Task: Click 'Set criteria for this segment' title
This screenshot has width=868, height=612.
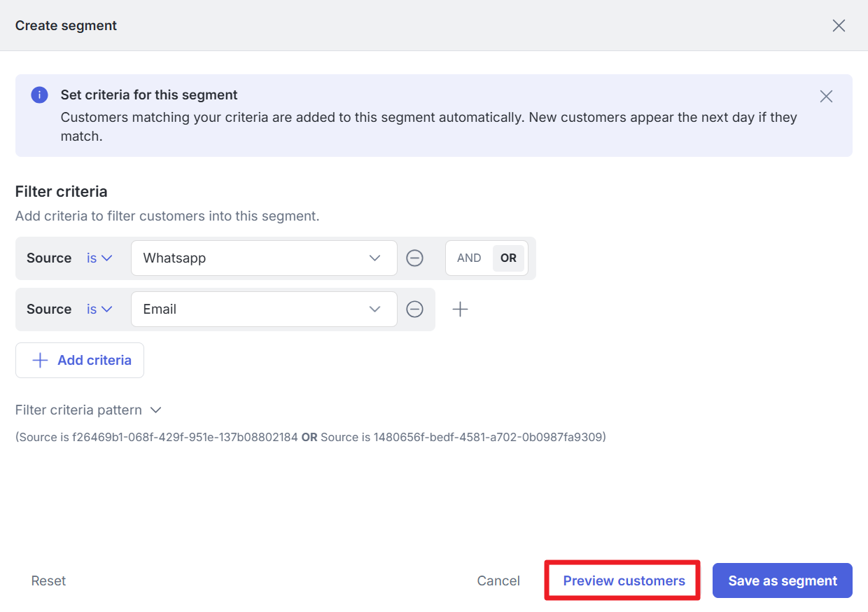Action: (149, 95)
